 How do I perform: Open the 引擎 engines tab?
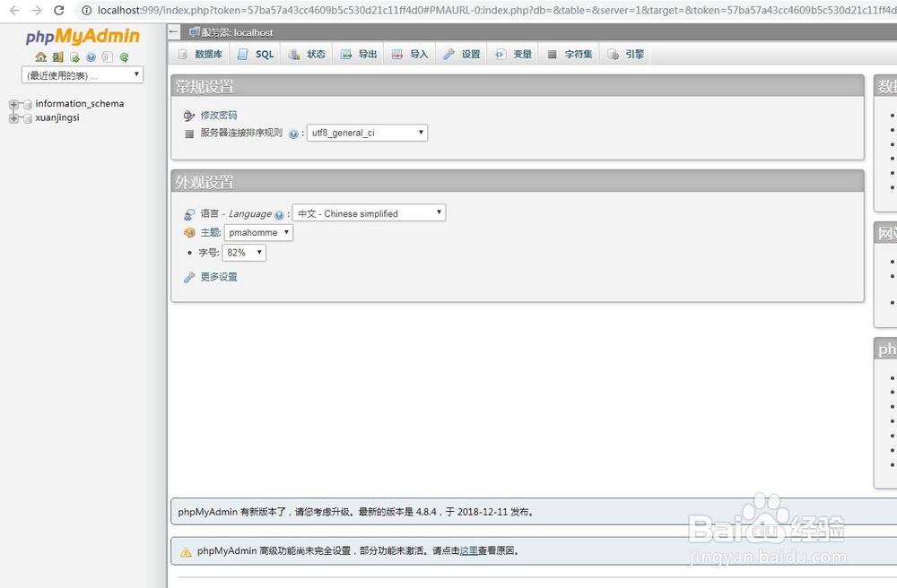625,55
